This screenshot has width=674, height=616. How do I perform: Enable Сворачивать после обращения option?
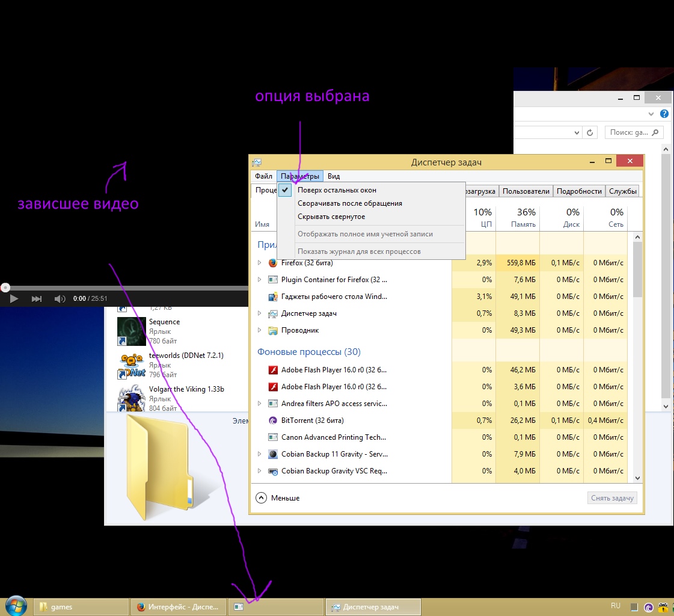click(x=349, y=203)
